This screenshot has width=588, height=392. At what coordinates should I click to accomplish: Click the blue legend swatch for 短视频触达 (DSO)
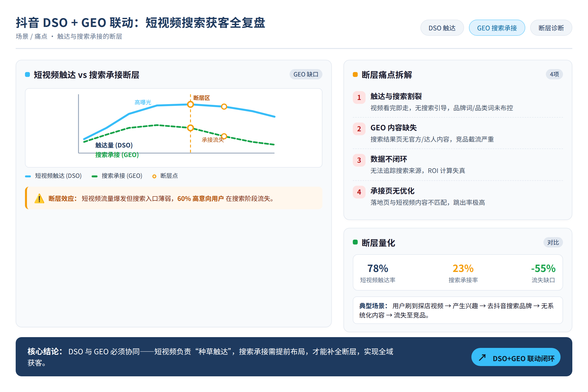28,176
